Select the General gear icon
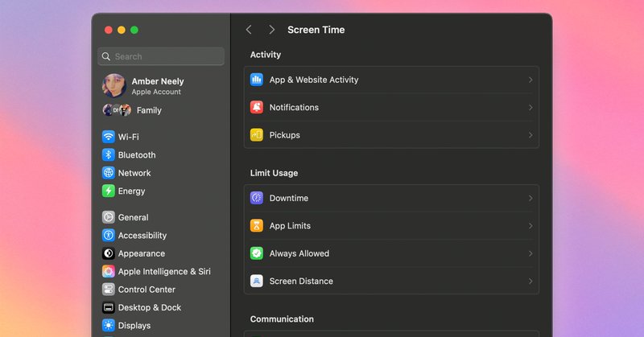Image resolution: width=644 pixels, height=337 pixels. pyautogui.click(x=109, y=217)
